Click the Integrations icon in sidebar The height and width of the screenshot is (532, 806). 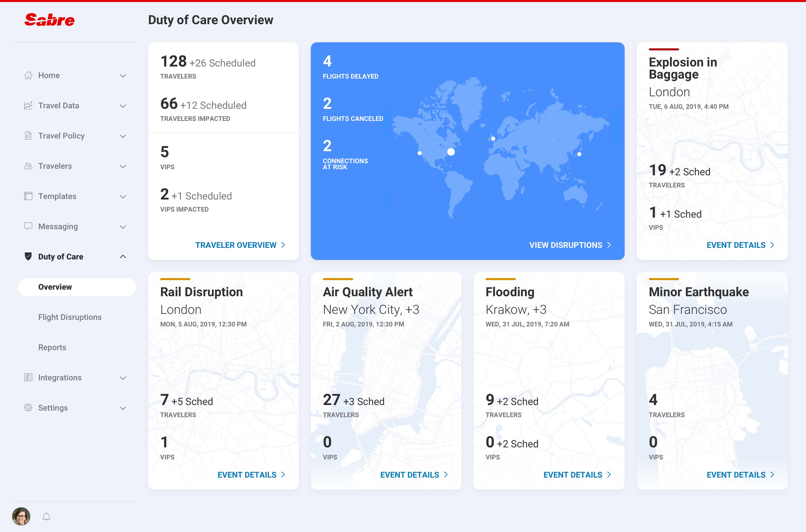point(28,377)
